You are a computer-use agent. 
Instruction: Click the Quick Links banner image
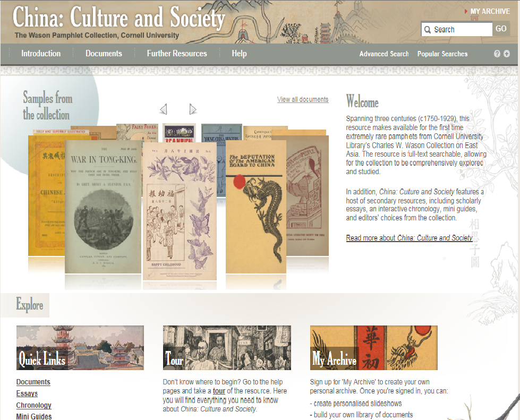coord(80,348)
